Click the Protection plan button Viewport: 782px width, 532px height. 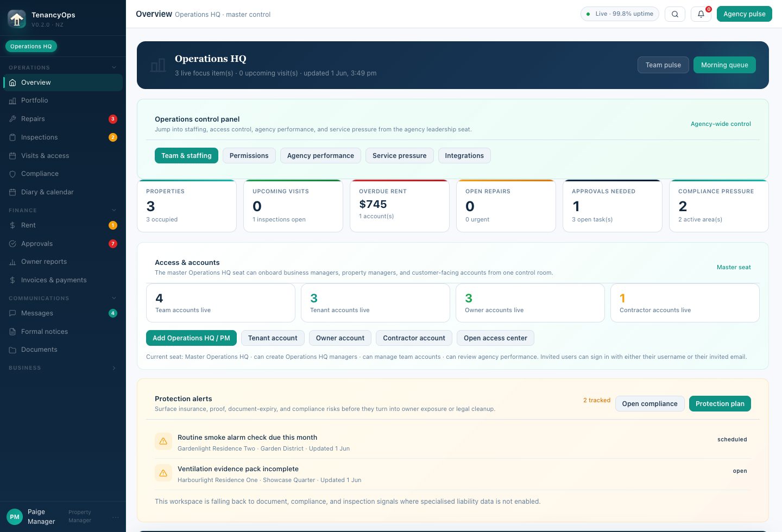tap(720, 404)
